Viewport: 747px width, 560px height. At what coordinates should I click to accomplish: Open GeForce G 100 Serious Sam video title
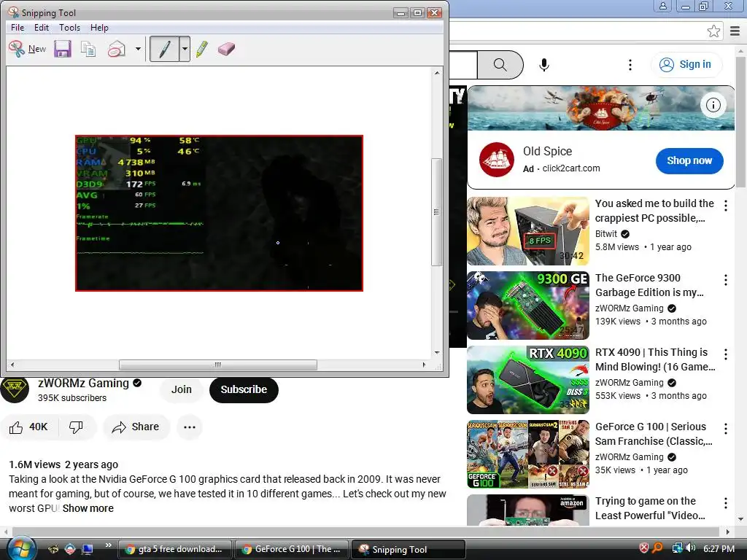click(654, 434)
